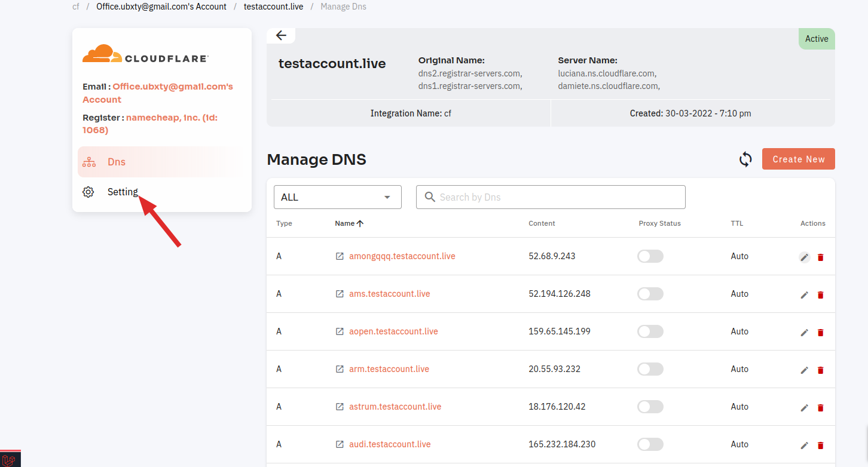Enable proxy for aopen.testaccount.live
This screenshot has height=467, width=868.
pyautogui.click(x=650, y=331)
